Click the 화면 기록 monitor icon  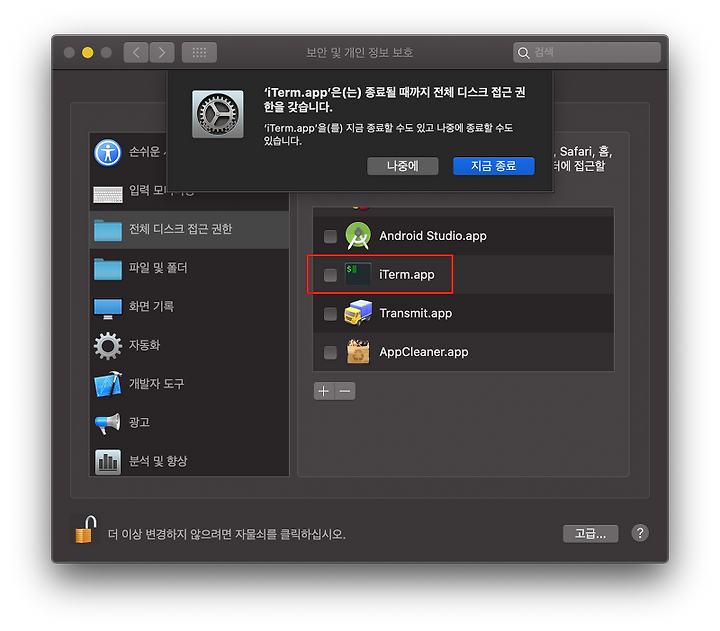pos(108,308)
